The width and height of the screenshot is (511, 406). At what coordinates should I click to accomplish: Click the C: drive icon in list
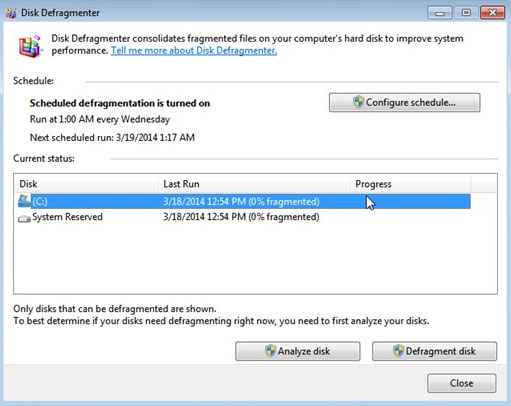(x=24, y=201)
